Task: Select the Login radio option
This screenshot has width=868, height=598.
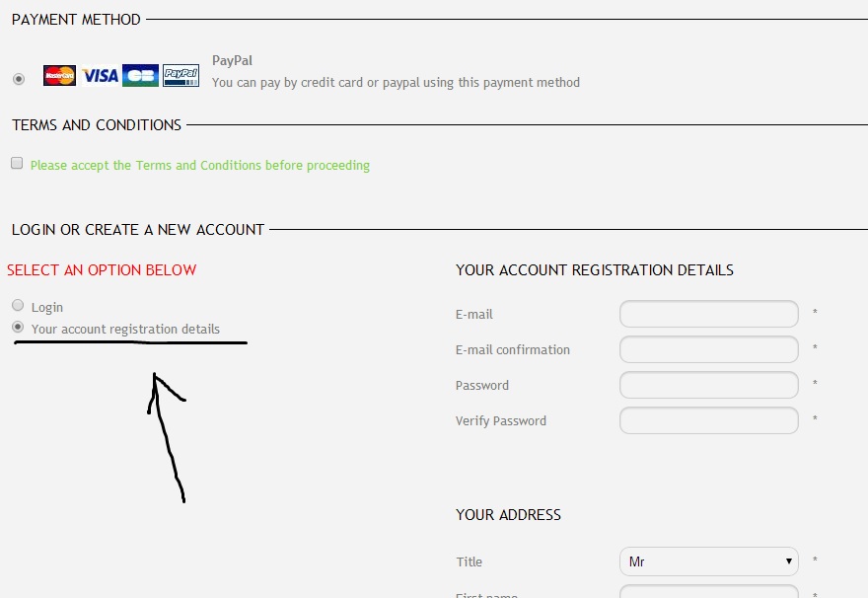Action: coord(18,306)
